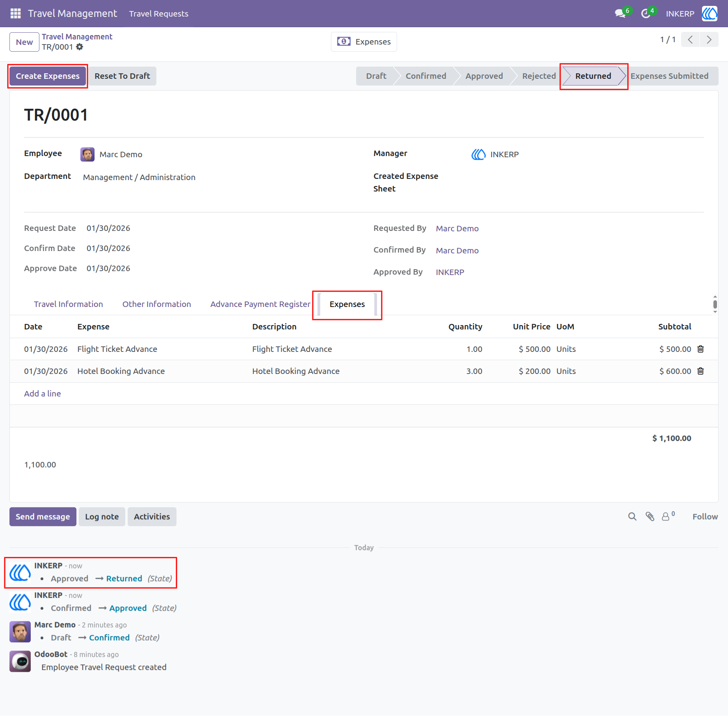Attach a file using paperclip icon
This screenshot has width=728, height=716.
pos(650,516)
